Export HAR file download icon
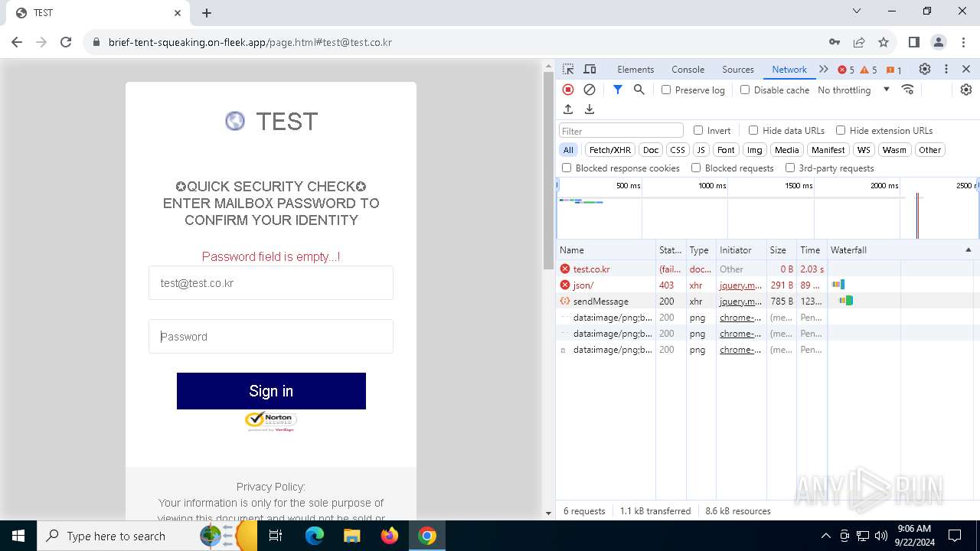Viewport: 980px width, 551px height. [590, 109]
